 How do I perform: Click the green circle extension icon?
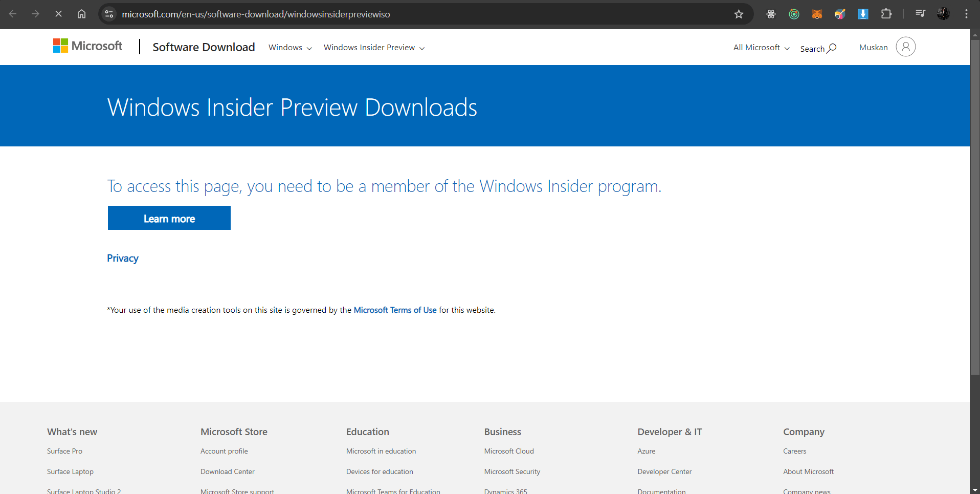point(794,14)
